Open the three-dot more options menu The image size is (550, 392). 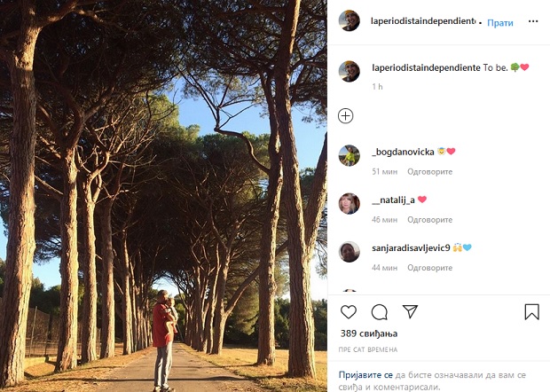[533, 21]
